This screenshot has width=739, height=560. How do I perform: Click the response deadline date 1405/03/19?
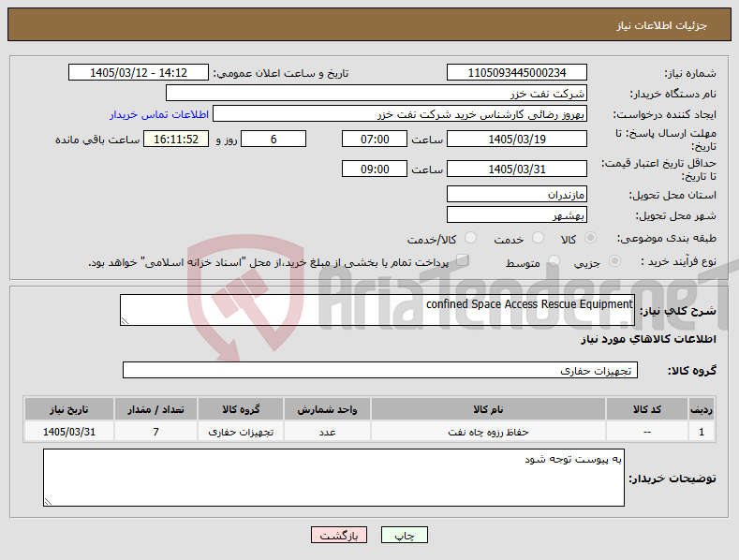pos(516,139)
